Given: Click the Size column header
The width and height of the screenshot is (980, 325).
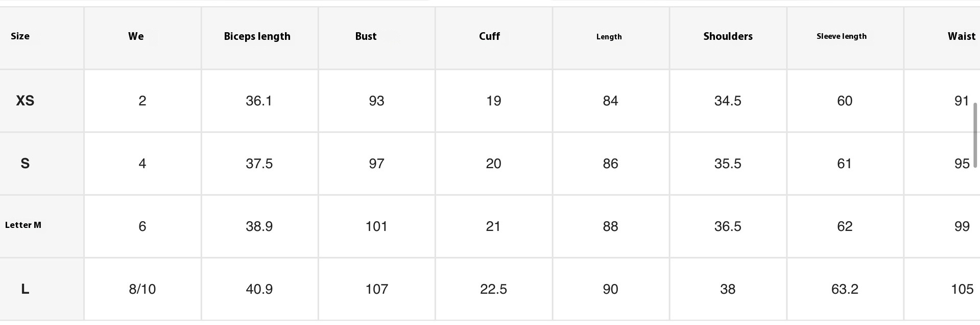Looking at the screenshot, I should 20,36.
